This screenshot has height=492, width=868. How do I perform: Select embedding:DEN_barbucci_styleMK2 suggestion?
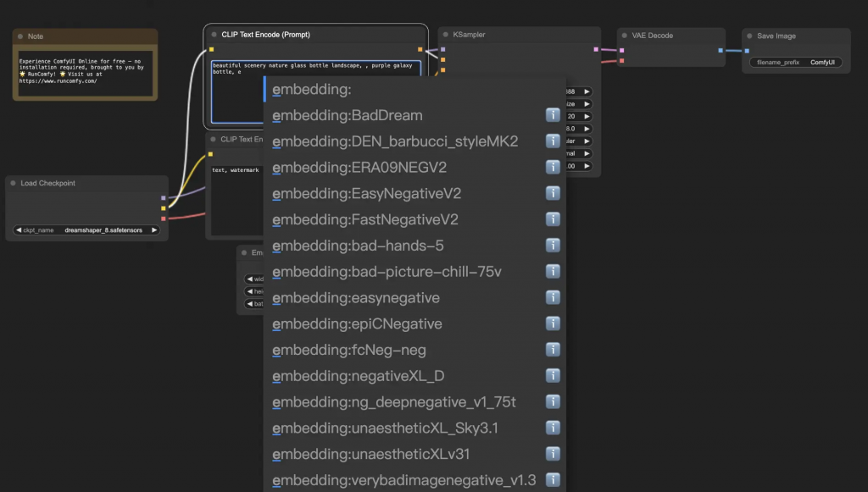[415, 141]
